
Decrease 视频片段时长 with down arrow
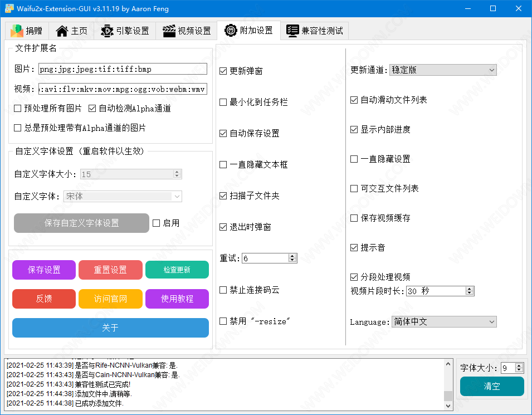pyautogui.click(x=470, y=293)
